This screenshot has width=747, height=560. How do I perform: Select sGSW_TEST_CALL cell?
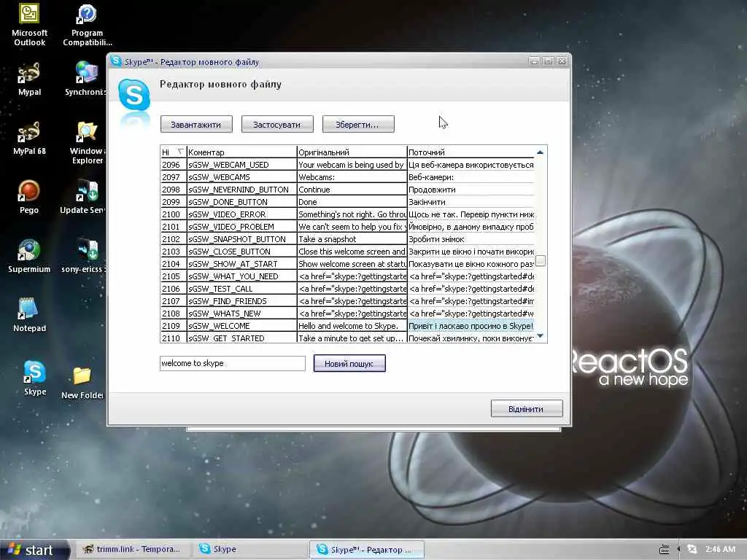(x=241, y=289)
